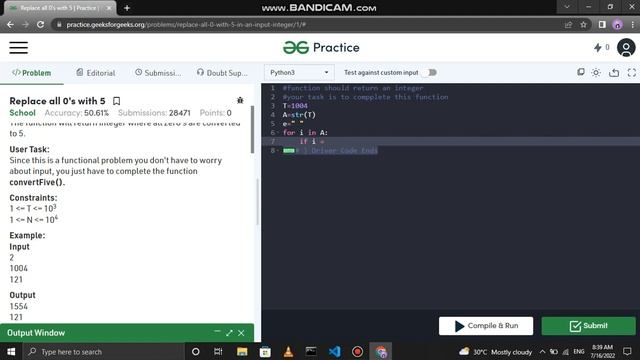Open Task View on the taskbar
This screenshot has height=360, width=640.
pos(218,351)
